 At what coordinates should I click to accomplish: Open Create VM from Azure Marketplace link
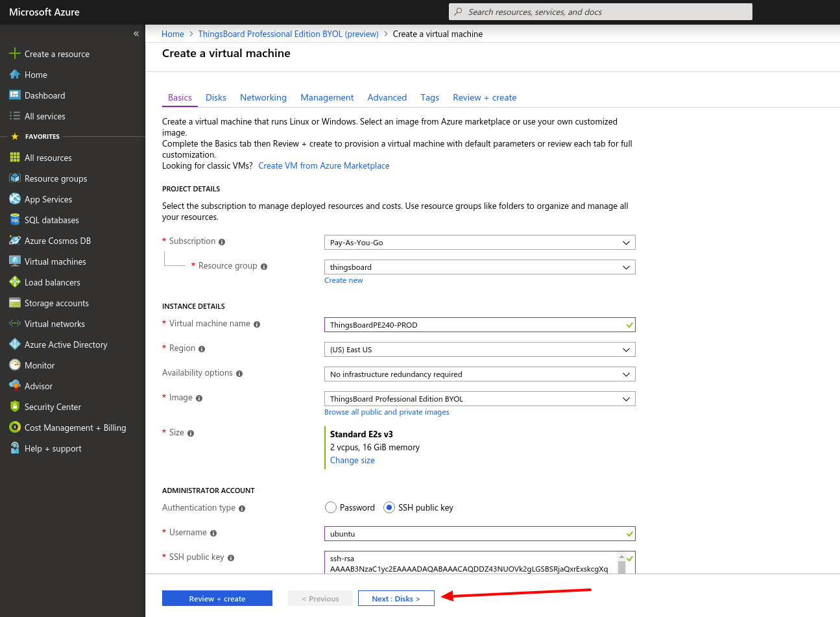coord(324,165)
